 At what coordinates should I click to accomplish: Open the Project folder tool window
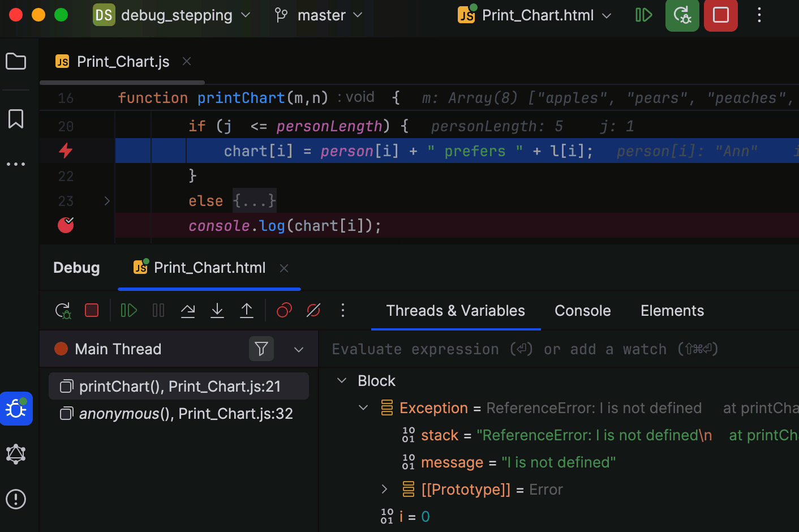[16, 61]
